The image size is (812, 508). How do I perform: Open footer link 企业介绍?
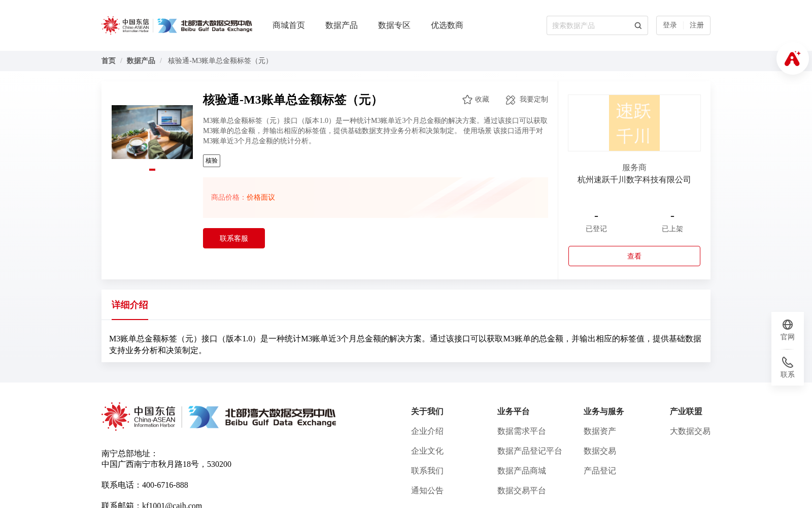[x=427, y=431]
